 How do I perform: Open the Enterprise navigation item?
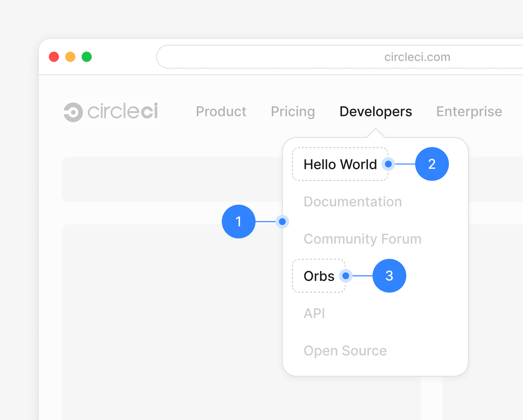469,112
